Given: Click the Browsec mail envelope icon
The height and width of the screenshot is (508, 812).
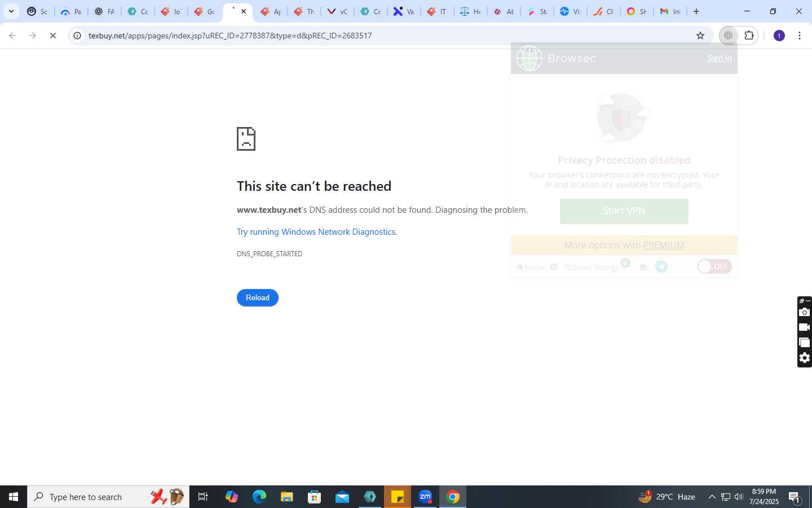Looking at the screenshot, I should (643, 267).
